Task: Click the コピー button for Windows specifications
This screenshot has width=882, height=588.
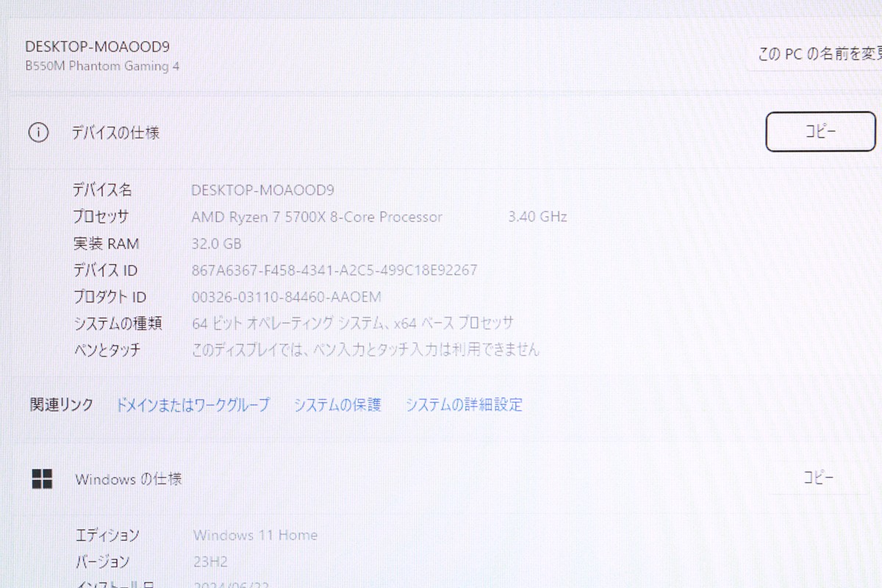Action: click(x=820, y=476)
